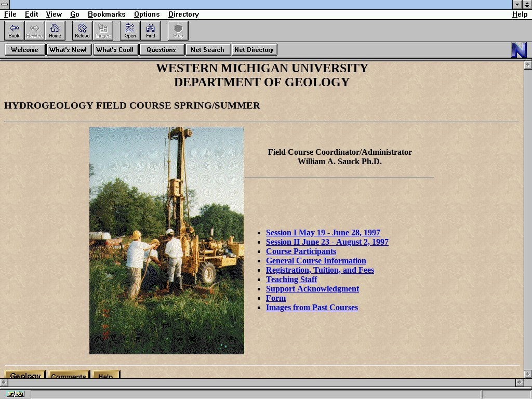The image size is (532, 399).
Task: Click the Find binoculars icon
Action: (150, 31)
